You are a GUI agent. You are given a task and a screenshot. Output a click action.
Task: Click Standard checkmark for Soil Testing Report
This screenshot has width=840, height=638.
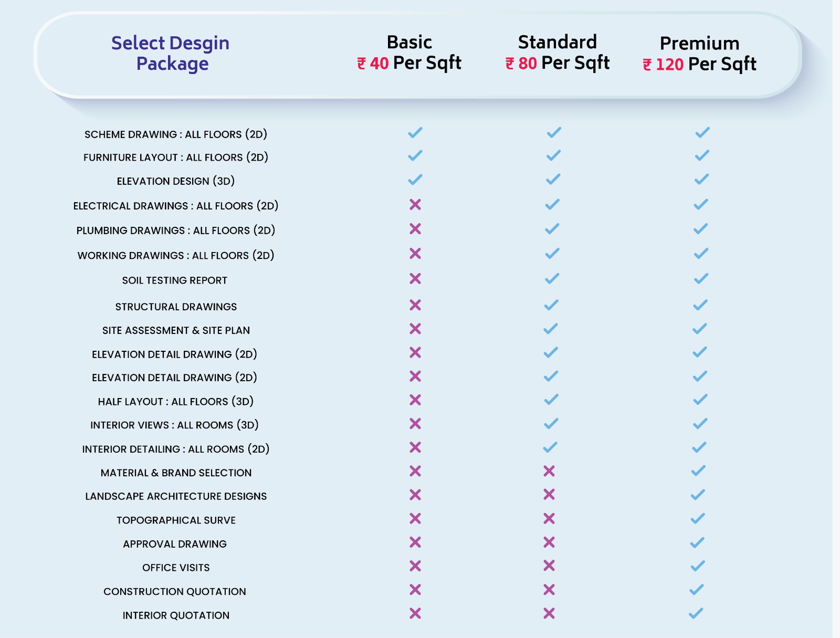tap(552, 278)
